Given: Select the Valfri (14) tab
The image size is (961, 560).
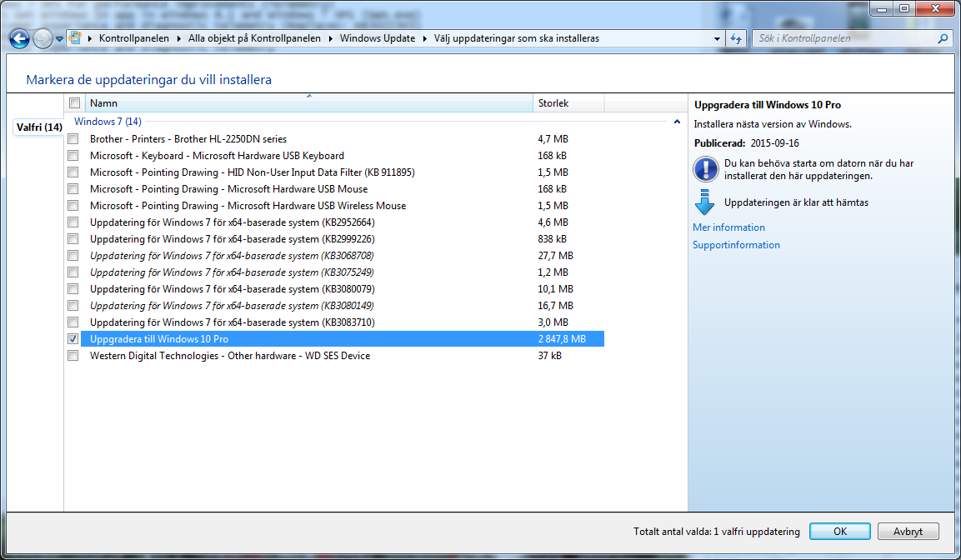Looking at the screenshot, I should tap(39, 127).
